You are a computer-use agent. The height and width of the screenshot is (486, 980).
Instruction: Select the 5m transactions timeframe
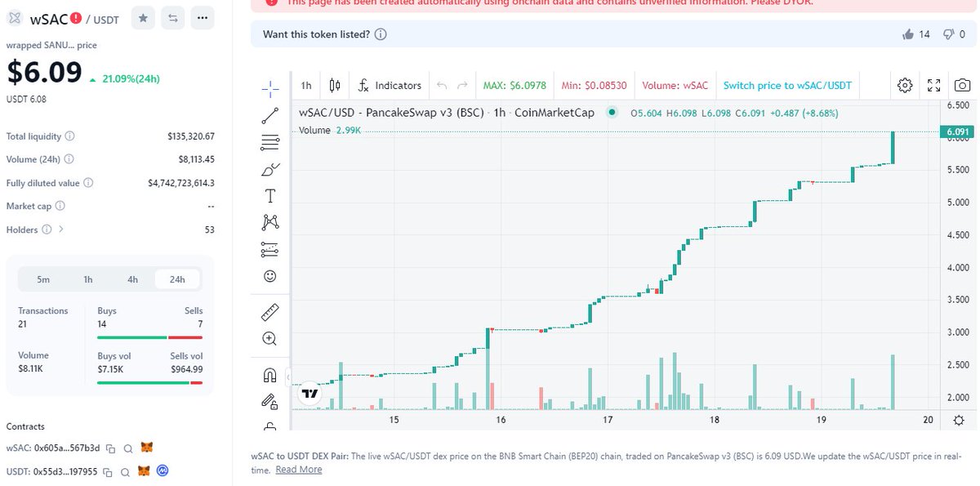click(43, 279)
